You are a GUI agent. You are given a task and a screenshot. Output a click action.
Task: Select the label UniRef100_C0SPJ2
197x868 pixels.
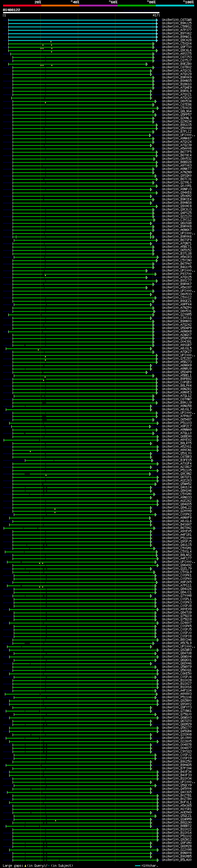pyautogui.click(x=177, y=755)
